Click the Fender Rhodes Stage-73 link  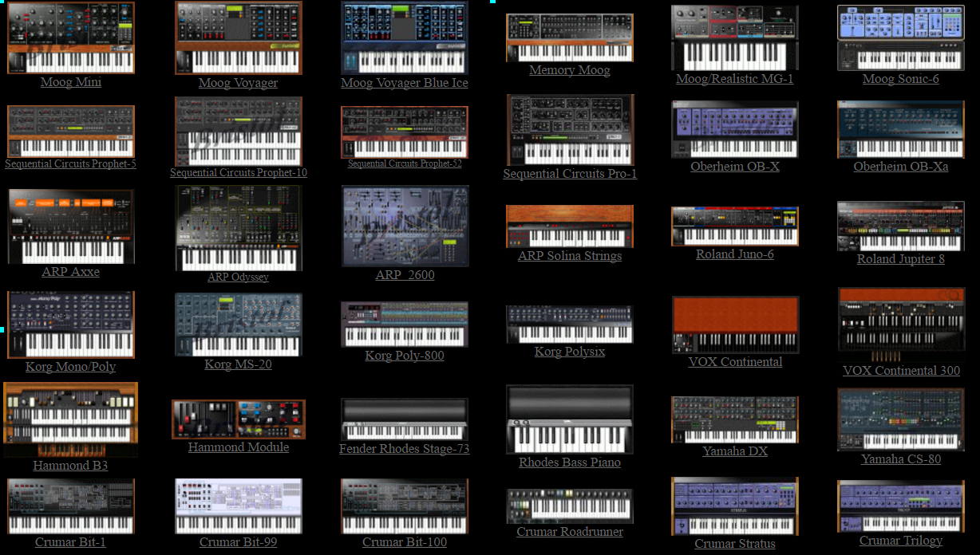(x=404, y=449)
